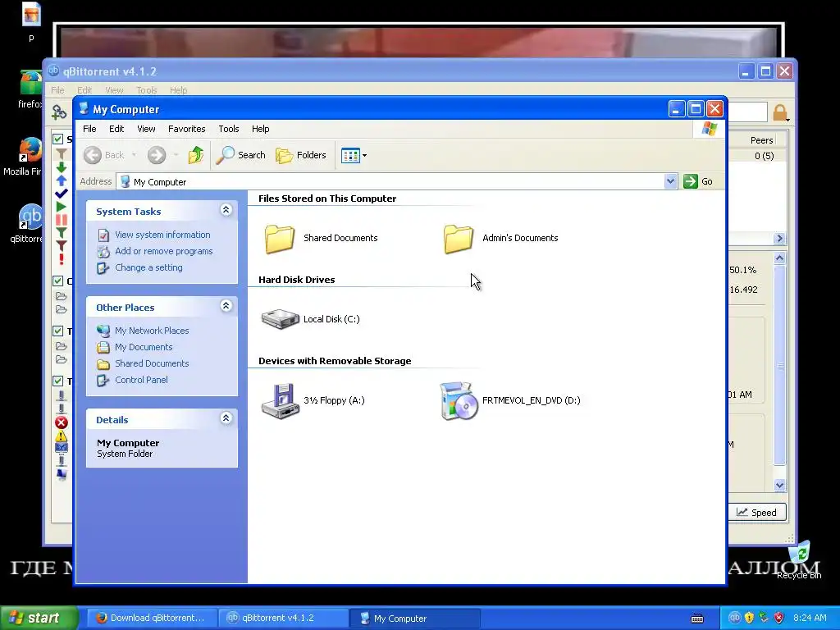Screen dimensions: 840x630
Task: Switch to Download qBittorrent Firefox taskbar button
Action: click(152, 619)
